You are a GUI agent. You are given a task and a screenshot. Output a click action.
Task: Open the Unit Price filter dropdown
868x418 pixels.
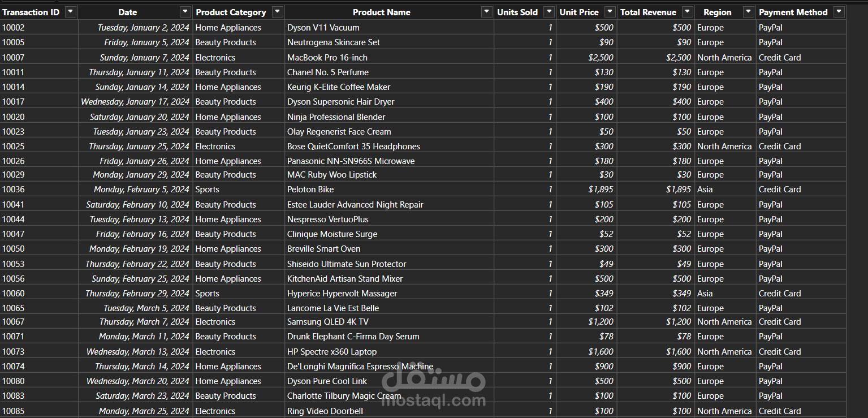610,12
